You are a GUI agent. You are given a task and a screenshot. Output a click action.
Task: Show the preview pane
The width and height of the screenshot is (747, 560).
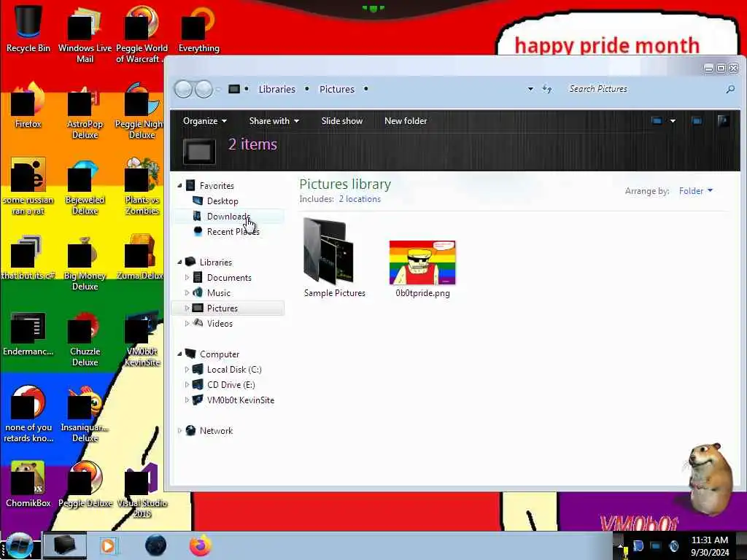697,121
